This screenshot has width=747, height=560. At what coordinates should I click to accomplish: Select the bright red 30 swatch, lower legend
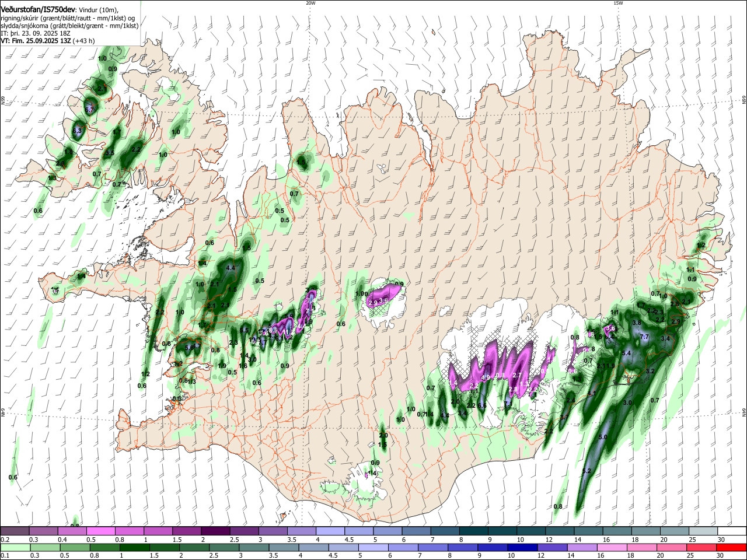(x=731, y=547)
